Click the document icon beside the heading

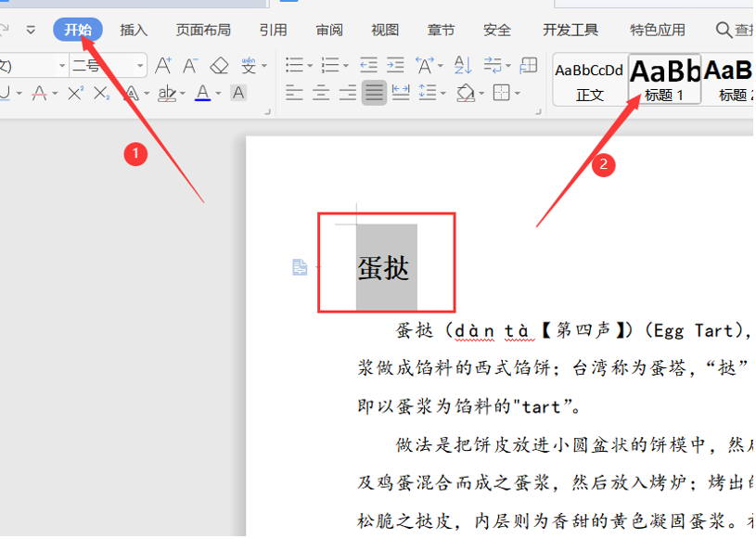[x=300, y=267]
